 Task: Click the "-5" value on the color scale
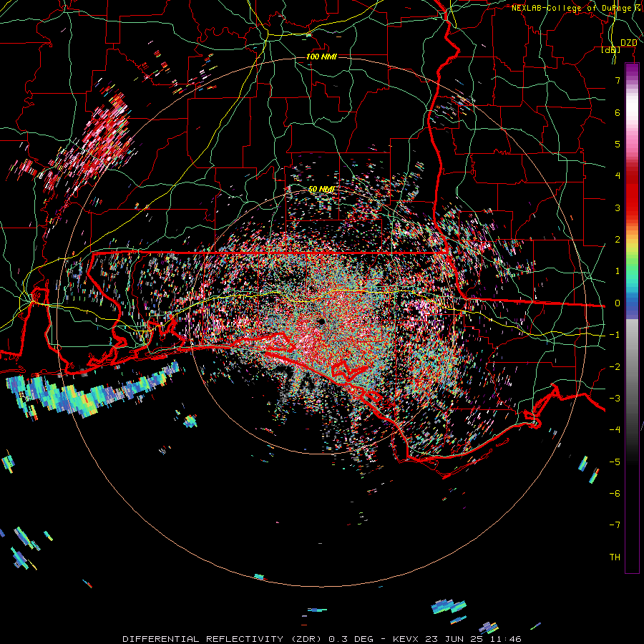point(615,462)
